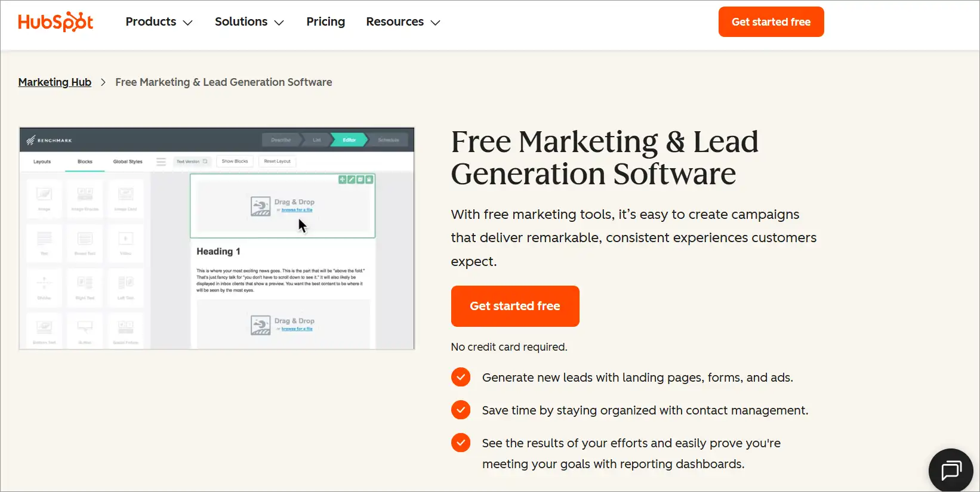Click the Generate new leads with landing pages text
This screenshot has height=492, width=980.
coord(637,377)
